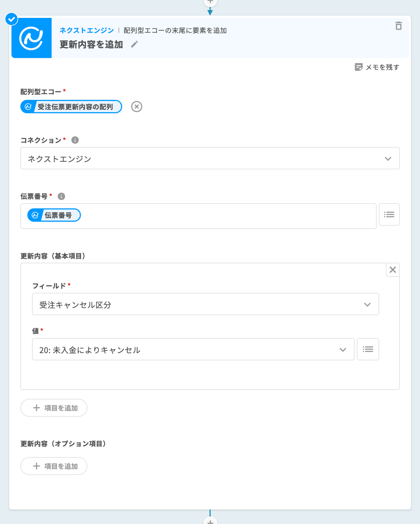Remove the 更新内容 basic item with X

pos(392,270)
